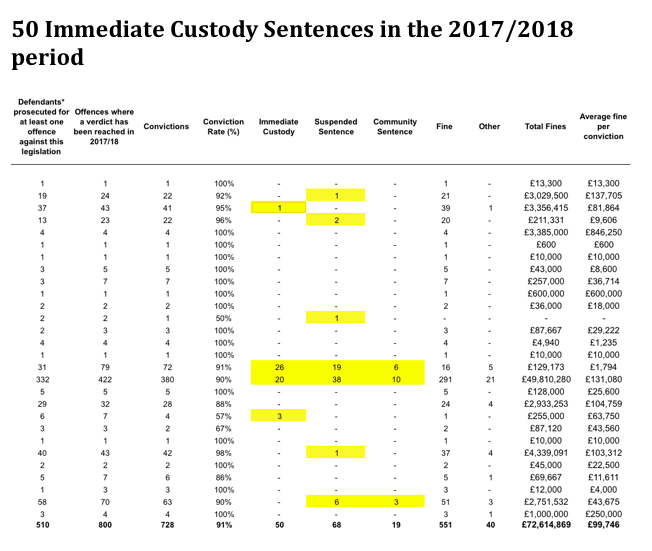
Task: Click the 50% conviction rate cell
Action: pos(223,318)
